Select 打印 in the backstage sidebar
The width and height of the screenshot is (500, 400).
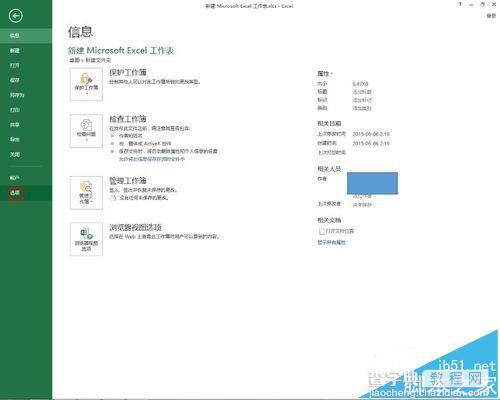pyautogui.click(x=26, y=110)
